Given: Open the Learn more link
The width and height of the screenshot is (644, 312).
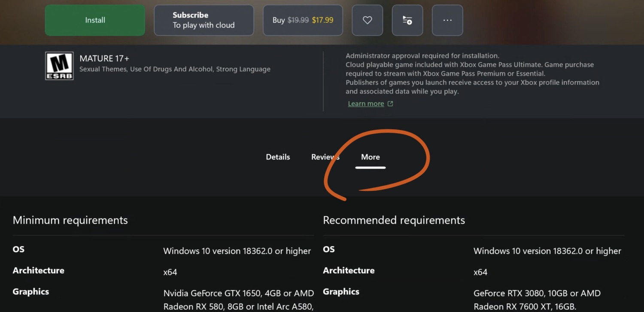Looking at the screenshot, I should pos(371,104).
